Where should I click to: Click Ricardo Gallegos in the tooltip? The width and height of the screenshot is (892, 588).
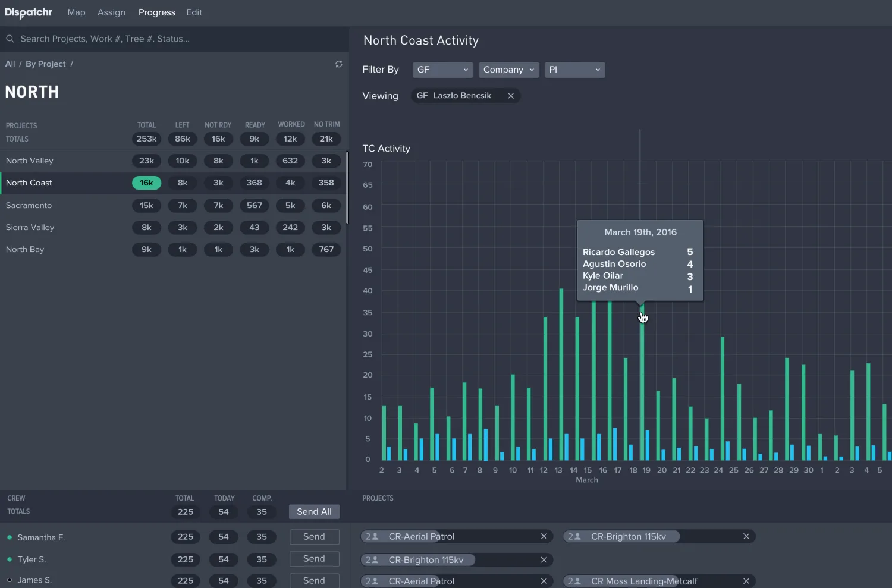[x=618, y=252]
